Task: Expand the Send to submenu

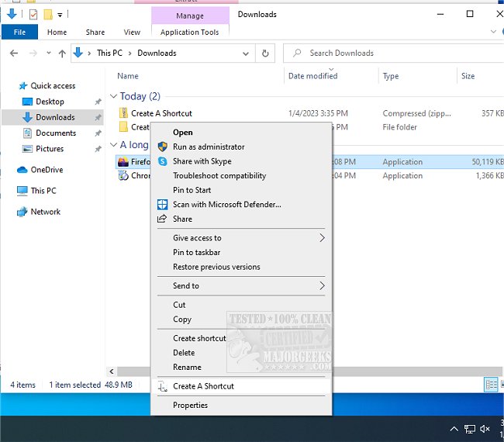Action: [x=322, y=286]
